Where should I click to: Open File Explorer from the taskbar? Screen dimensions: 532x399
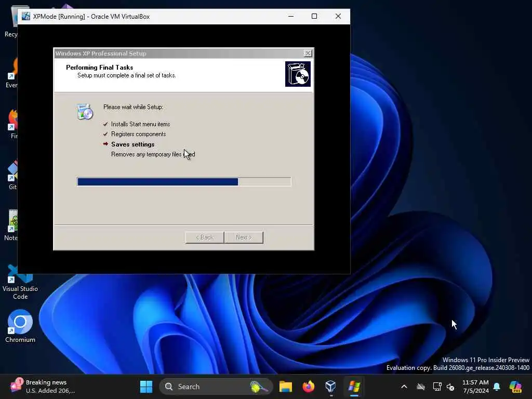[x=286, y=387]
